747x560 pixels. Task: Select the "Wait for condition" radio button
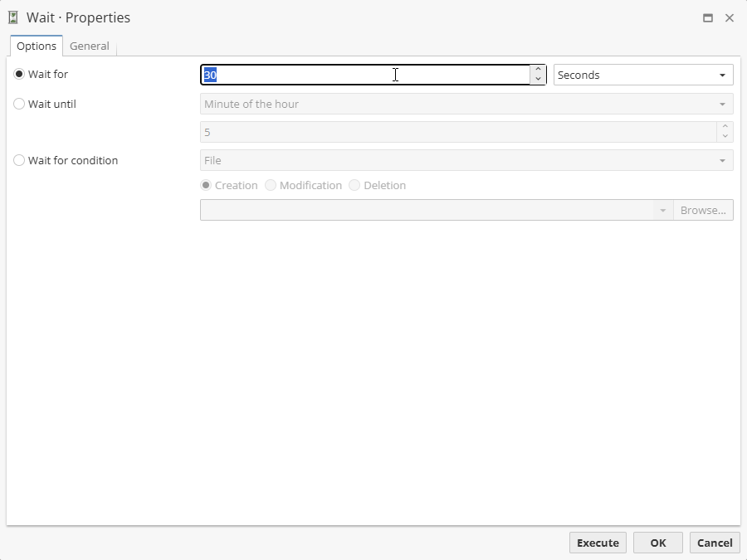click(x=19, y=160)
